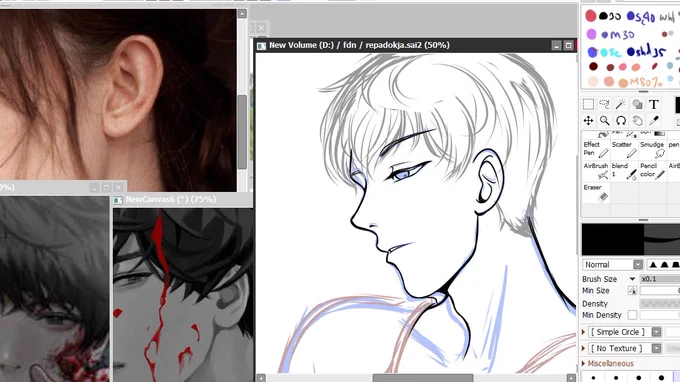Select the lasso selection tool
This screenshot has height=382, width=680.
(x=605, y=104)
